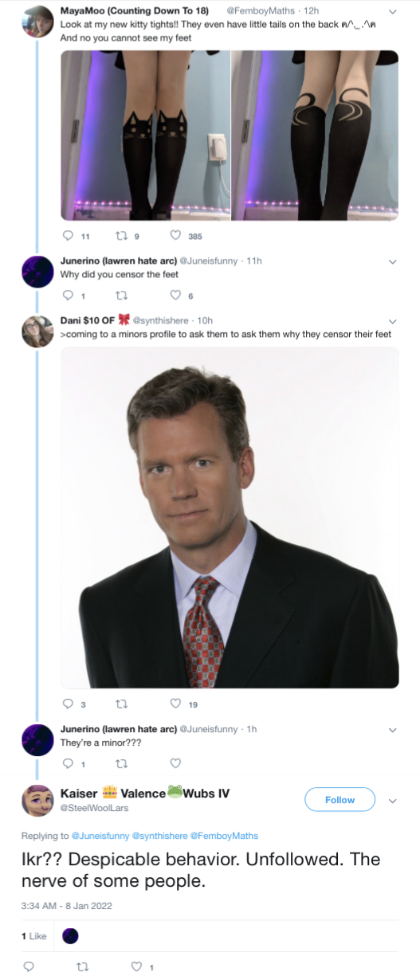Like MayaMoo's tweet with 385 likes

175,236
